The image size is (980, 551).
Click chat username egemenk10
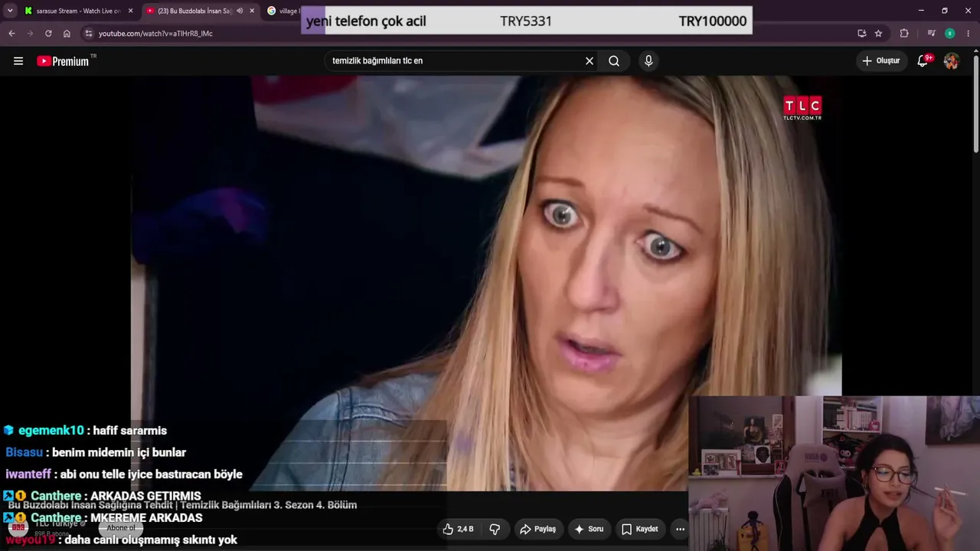point(51,431)
